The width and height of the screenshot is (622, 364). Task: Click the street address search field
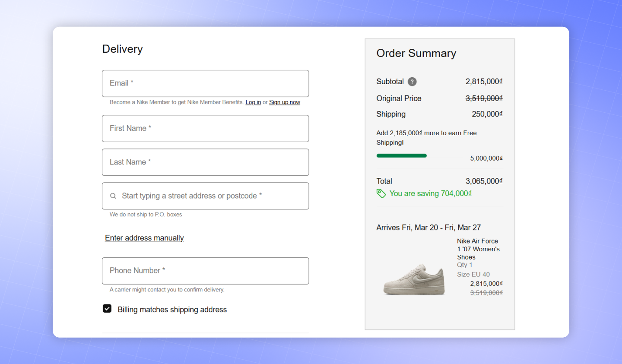205,196
